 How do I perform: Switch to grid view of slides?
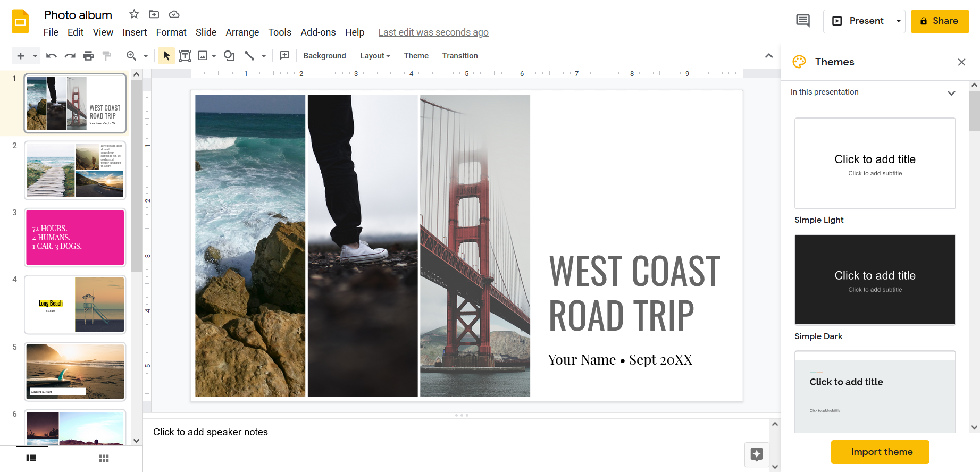(x=104, y=458)
